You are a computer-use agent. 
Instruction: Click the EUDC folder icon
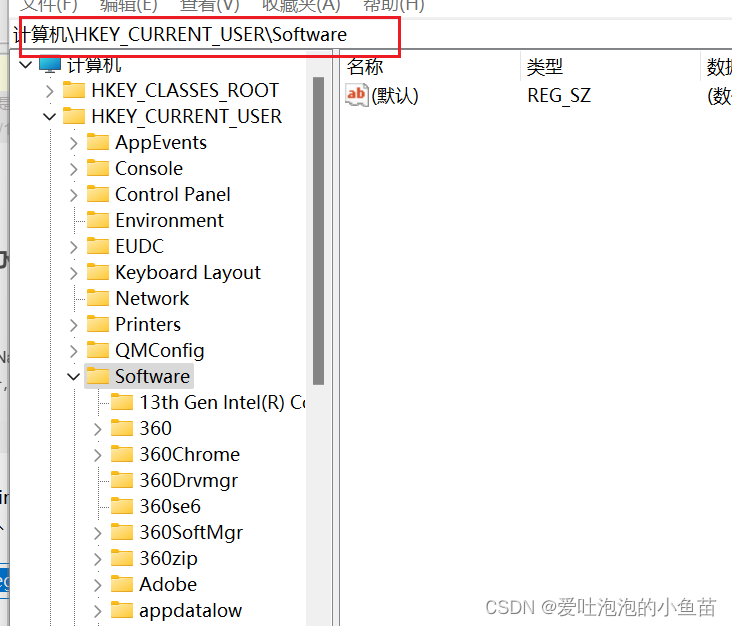[x=98, y=246]
